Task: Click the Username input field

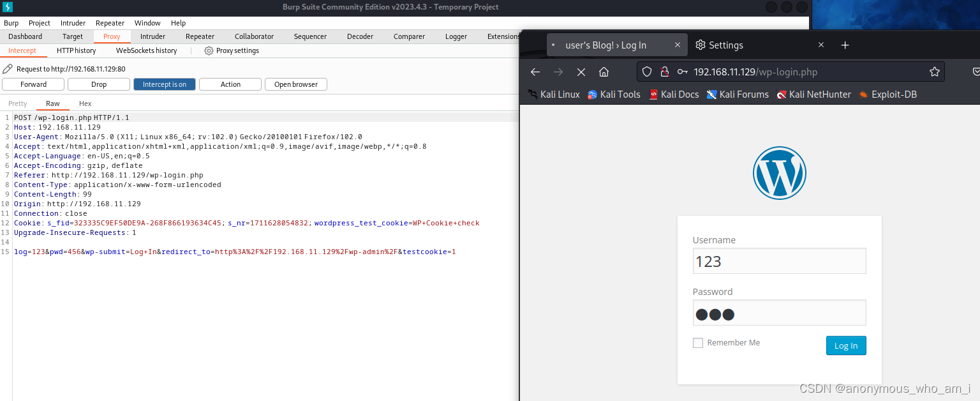Action: [779, 261]
